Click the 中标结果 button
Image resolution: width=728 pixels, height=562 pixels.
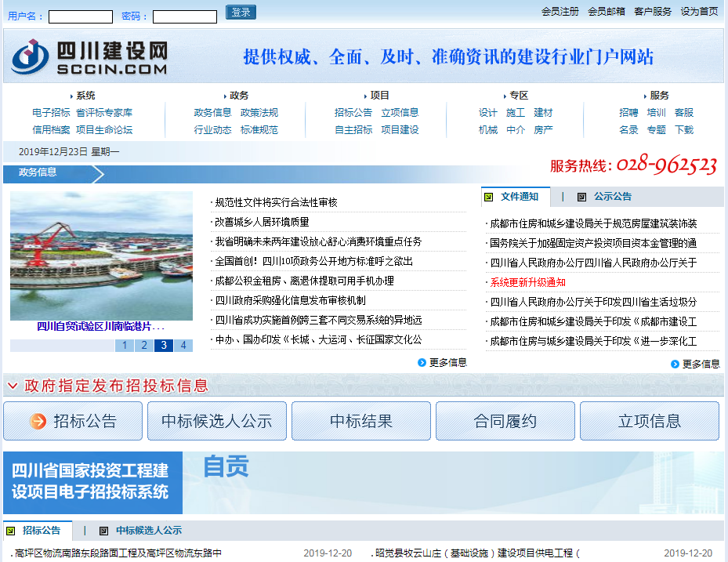(x=360, y=421)
